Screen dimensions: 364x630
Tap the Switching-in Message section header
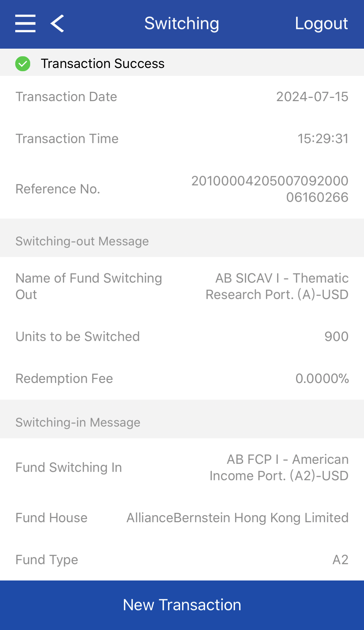[78, 422]
